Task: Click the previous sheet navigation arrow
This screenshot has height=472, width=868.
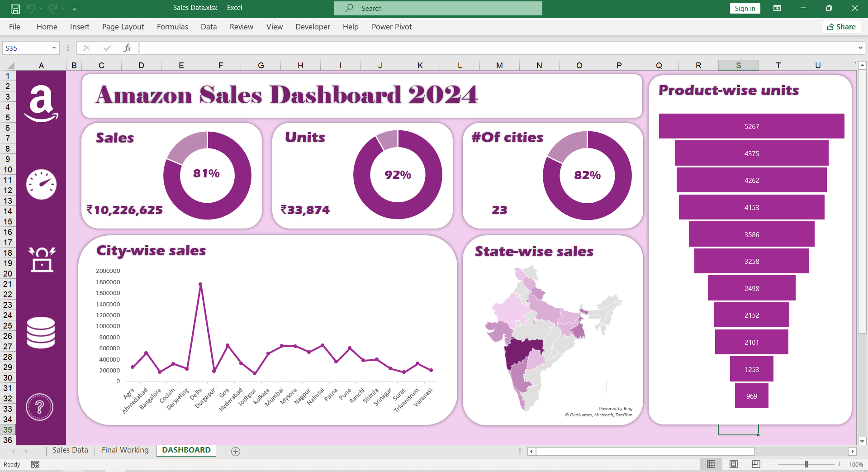Action: 14,451
